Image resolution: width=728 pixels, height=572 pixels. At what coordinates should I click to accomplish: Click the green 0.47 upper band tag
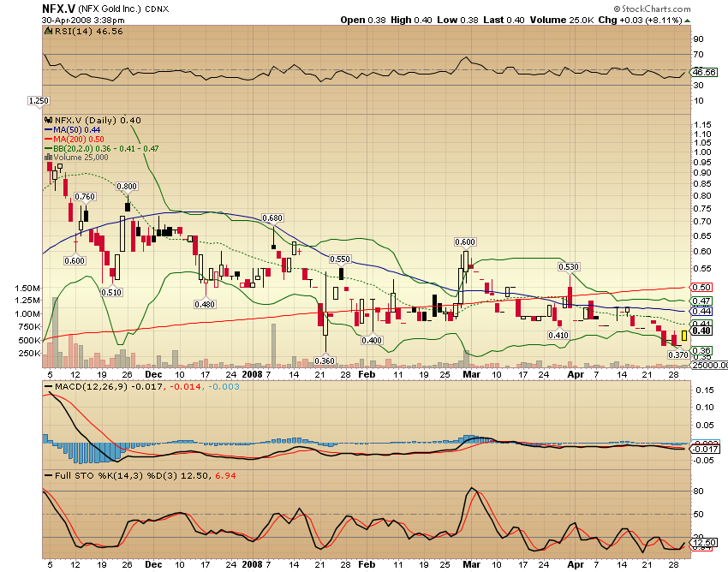pyautogui.click(x=701, y=301)
